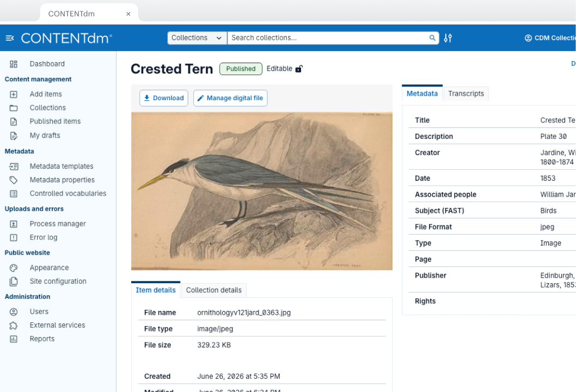
Task: Open Published items
Action: pyautogui.click(x=55, y=121)
